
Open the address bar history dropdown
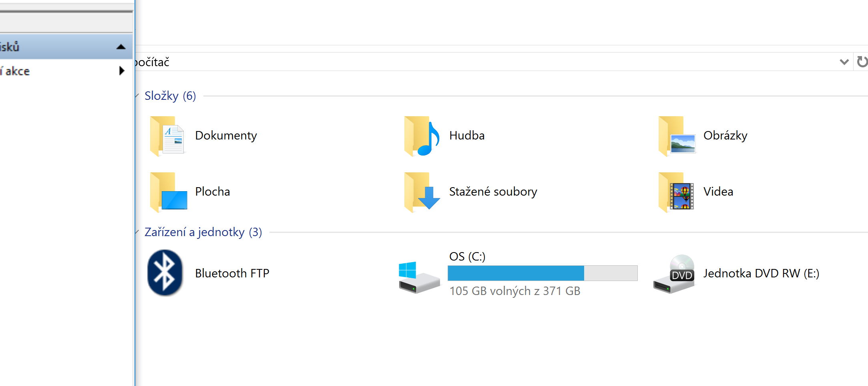(844, 62)
